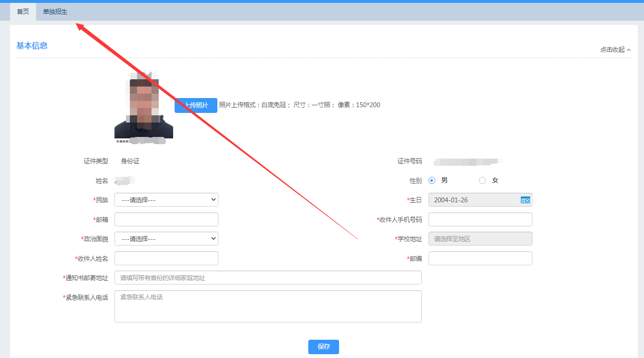Click the 生日 date field
This screenshot has height=358, width=644.
click(474, 200)
